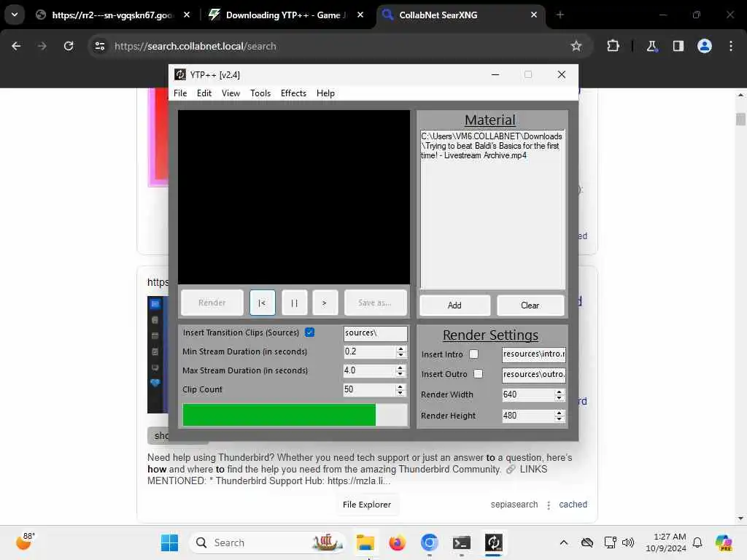Click the site information icon in address bar
Image resolution: width=747 pixels, height=560 pixels.
coord(99,46)
